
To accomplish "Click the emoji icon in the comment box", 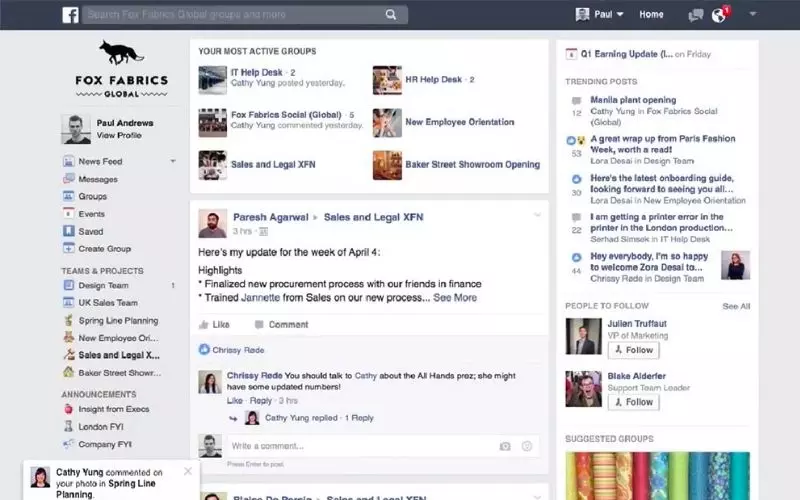I will (527, 446).
